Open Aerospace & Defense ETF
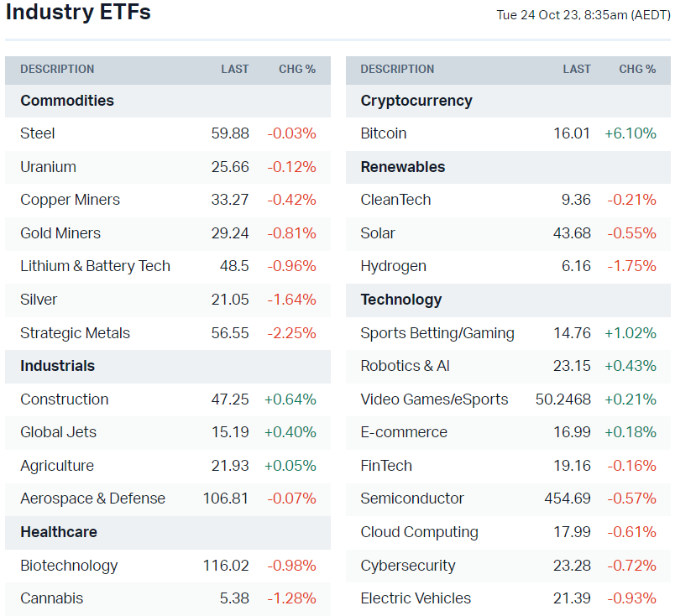Viewport: 675px width, 616px height. click(x=92, y=499)
